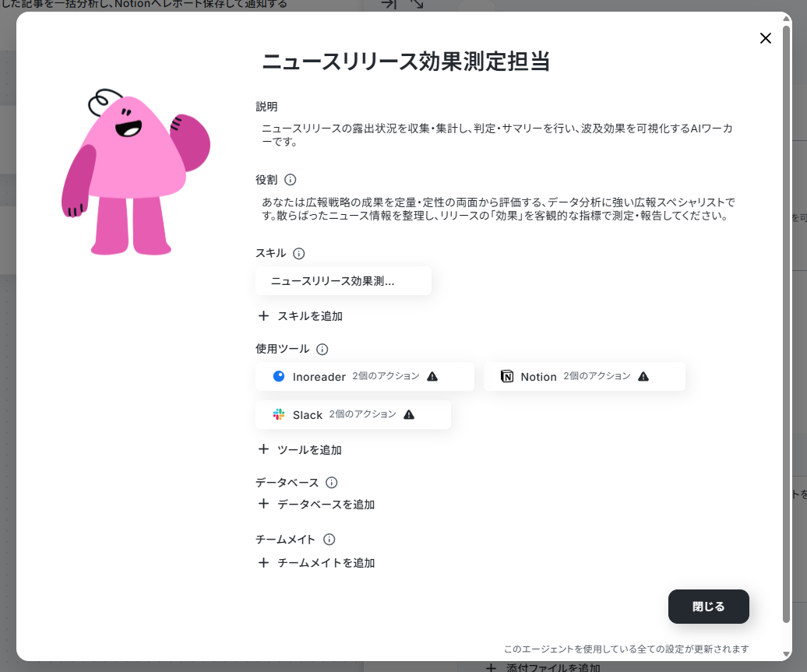Click the info icon beside チームメイト
807x672 pixels.
coord(329,540)
